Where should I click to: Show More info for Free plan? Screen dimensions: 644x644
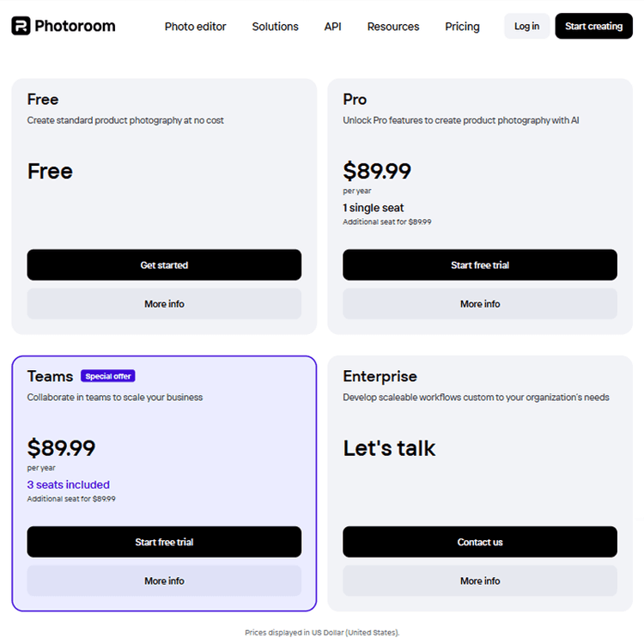coord(164,304)
